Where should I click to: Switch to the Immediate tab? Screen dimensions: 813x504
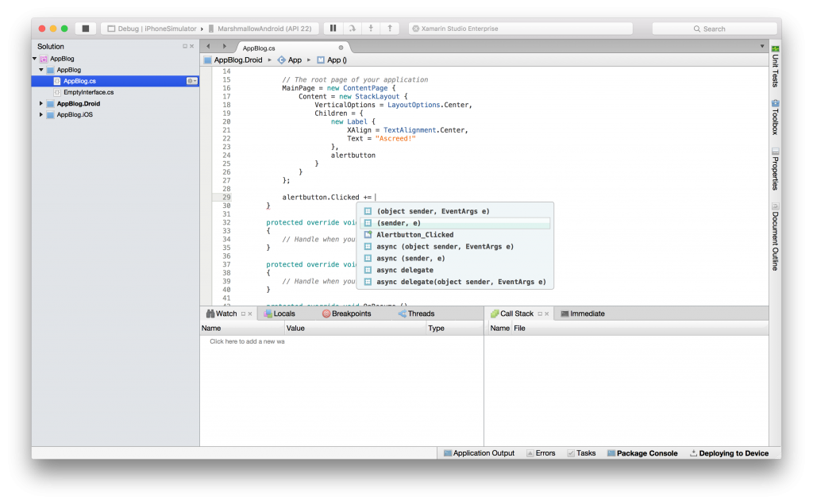583,314
